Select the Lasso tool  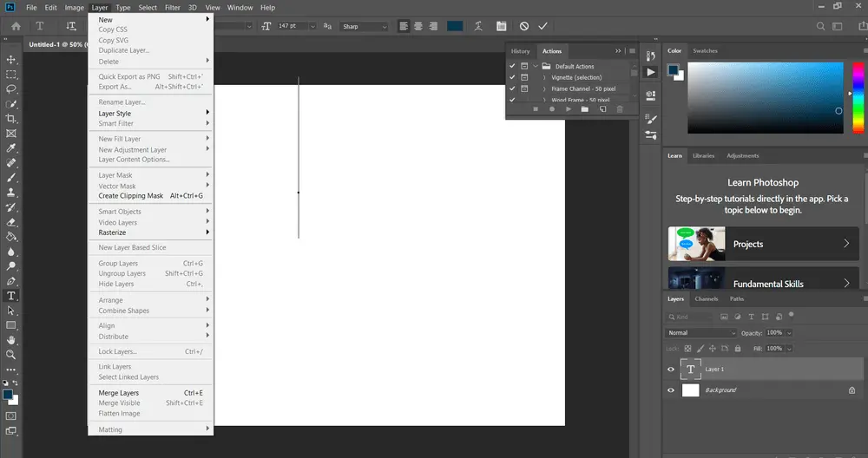tap(11, 89)
